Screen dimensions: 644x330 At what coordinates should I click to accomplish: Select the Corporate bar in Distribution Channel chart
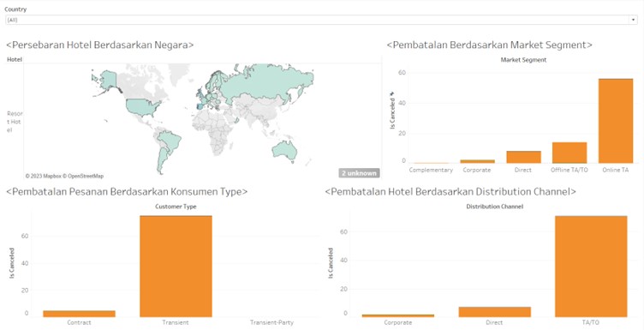pos(398,315)
